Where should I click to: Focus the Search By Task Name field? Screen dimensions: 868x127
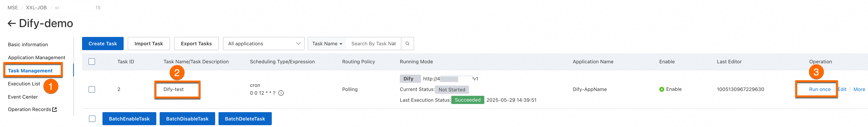pos(373,43)
